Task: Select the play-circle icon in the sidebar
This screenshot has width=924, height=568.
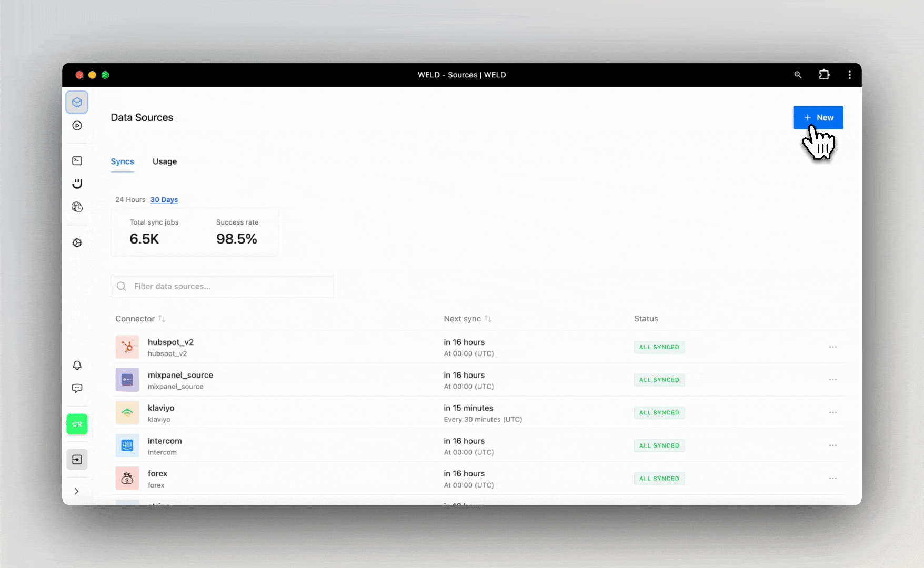Action: 77,126
